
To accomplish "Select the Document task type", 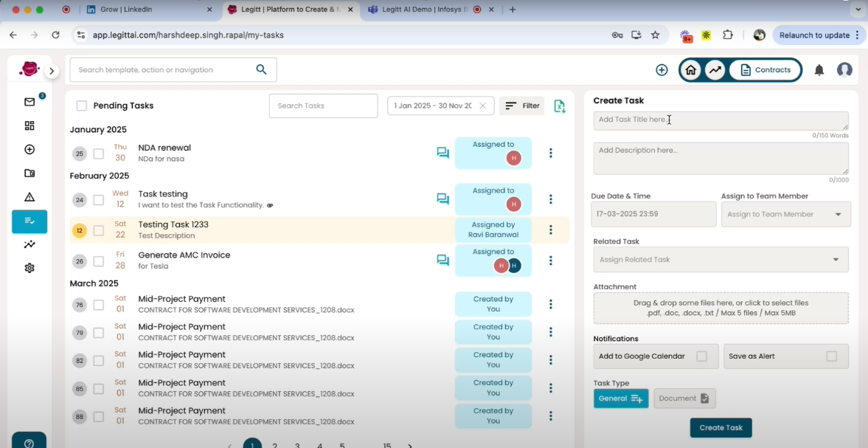I will click(684, 398).
